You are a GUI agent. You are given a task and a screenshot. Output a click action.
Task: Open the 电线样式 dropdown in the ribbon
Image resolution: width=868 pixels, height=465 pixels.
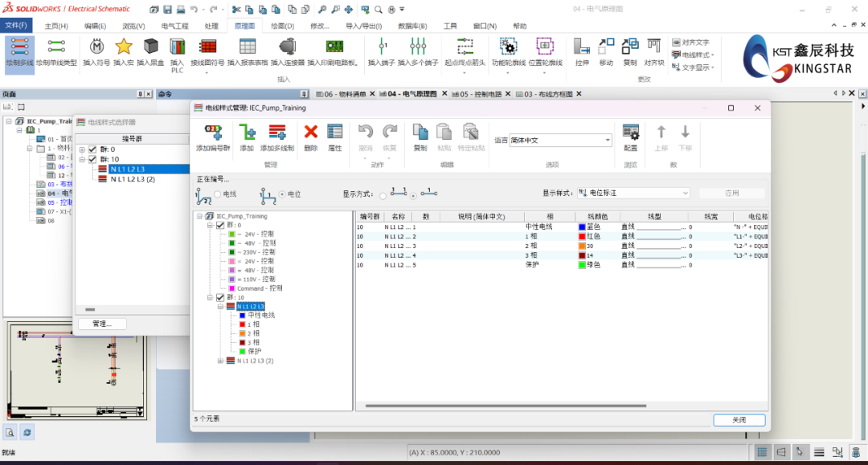[693, 55]
